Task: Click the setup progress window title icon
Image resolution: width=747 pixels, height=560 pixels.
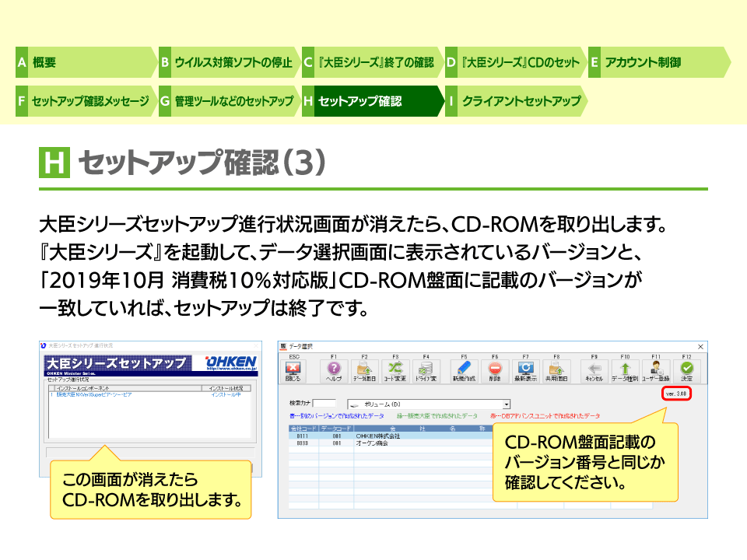Action: pyautogui.click(x=44, y=345)
